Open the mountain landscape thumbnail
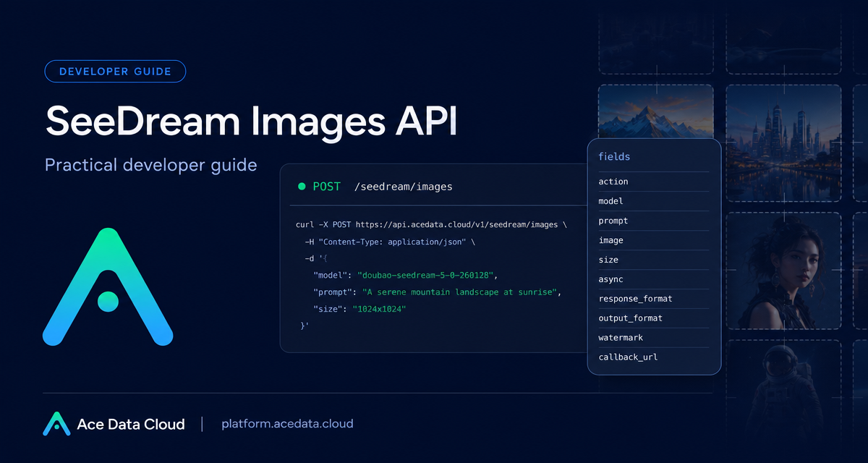This screenshot has width=868, height=463. (x=655, y=112)
